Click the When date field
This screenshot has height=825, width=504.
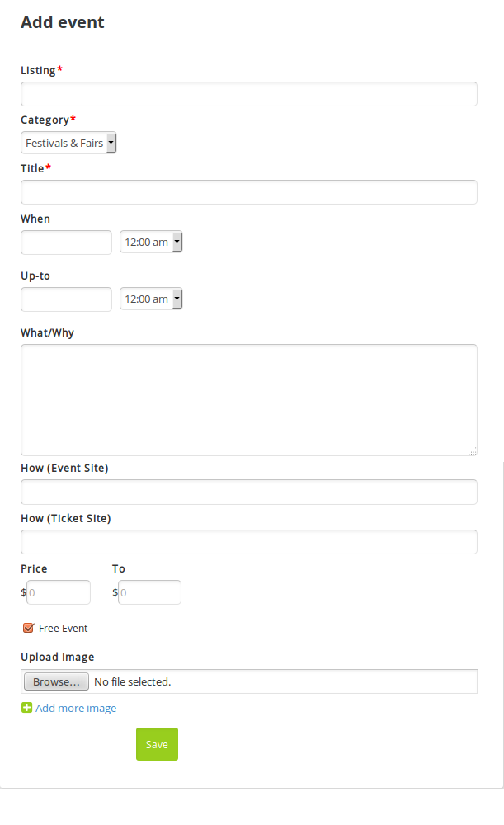click(x=66, y=243)
